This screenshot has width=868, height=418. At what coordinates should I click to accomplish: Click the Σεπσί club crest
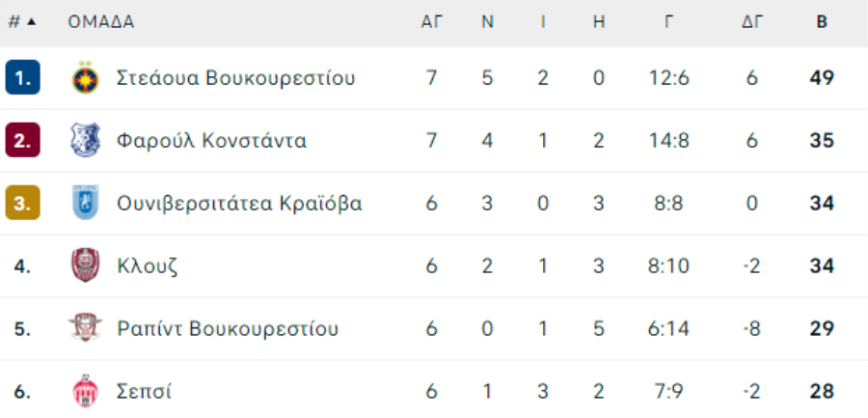tap(85, 391)
